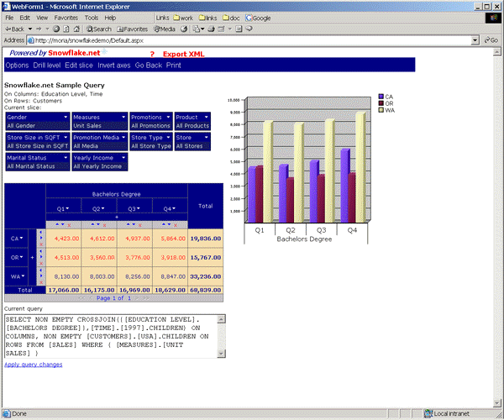Screen dimensions: 504x420
Task: Open the Media toolbar button
Action: 165,29
